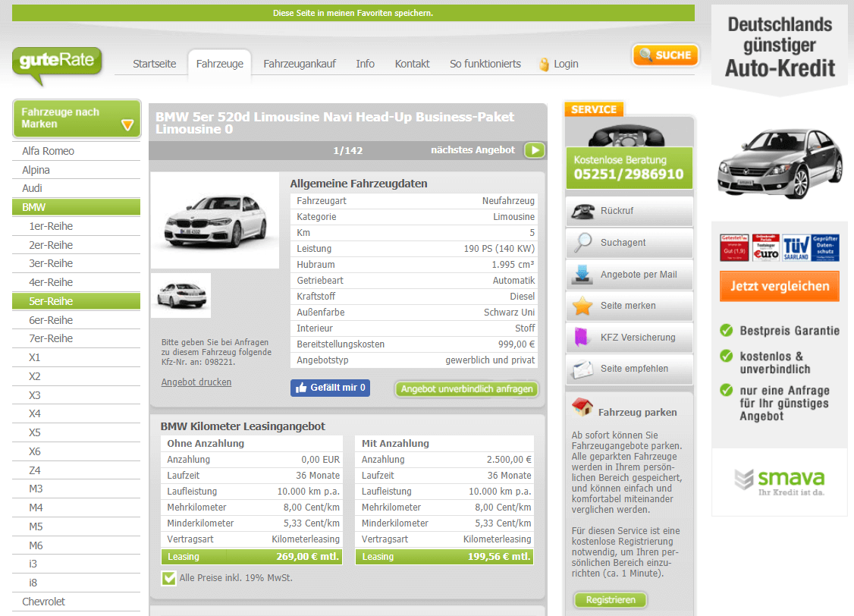This screenshot has height=616, width=854.
Task: Select Alfa Romeo in the brand list
Action: (x=77, y=151)
